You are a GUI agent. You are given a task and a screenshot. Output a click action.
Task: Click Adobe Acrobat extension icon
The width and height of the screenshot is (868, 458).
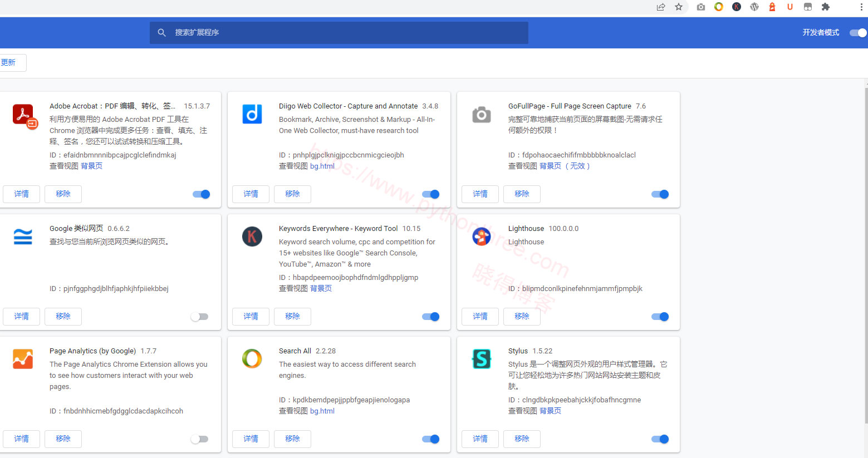(24, 116)
